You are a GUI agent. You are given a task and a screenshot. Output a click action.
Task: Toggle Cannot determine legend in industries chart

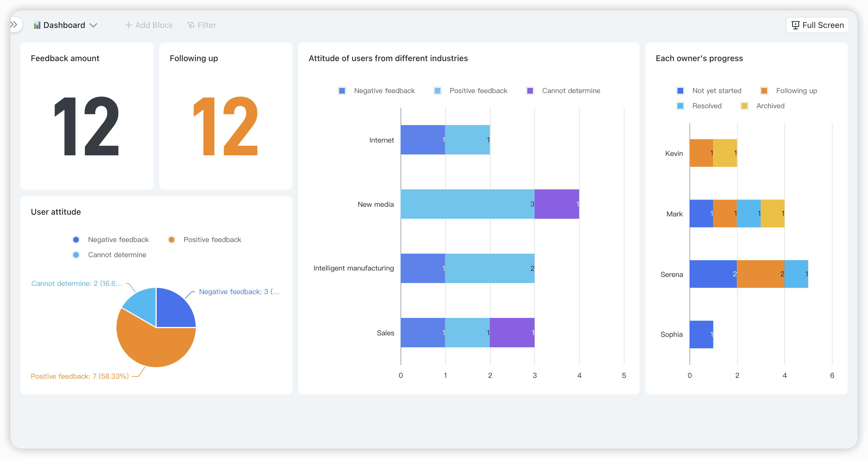tap(530, 91)
